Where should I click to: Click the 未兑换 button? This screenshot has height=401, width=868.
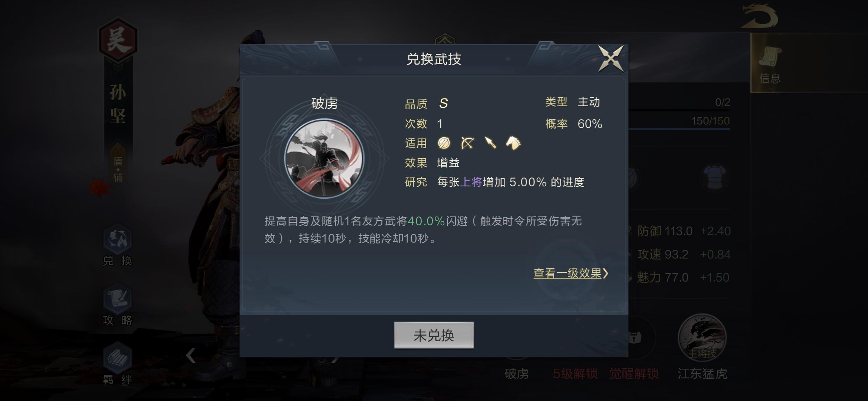[434, 335]
